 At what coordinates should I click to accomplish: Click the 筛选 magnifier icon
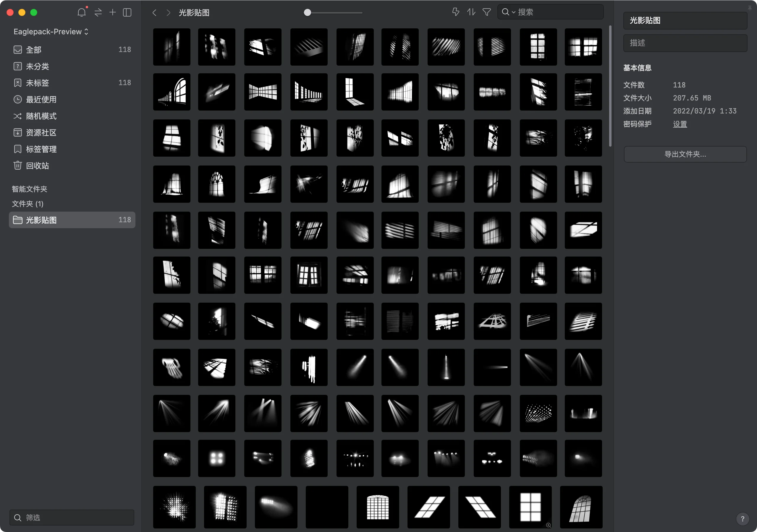(18, 518)
